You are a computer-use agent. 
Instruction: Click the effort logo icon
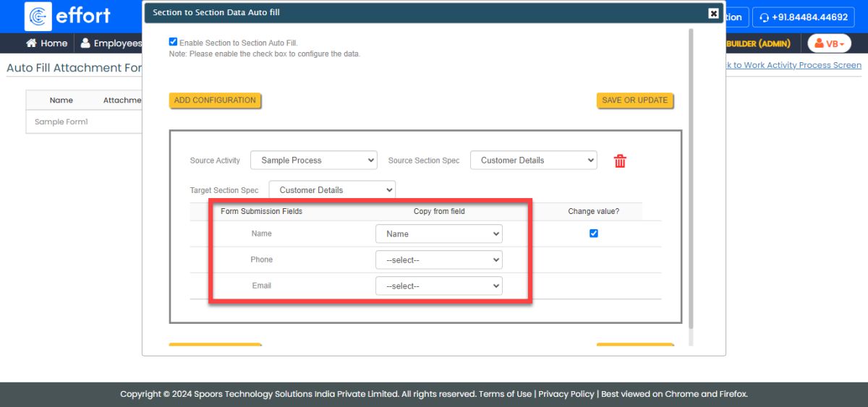coord(38,16)
